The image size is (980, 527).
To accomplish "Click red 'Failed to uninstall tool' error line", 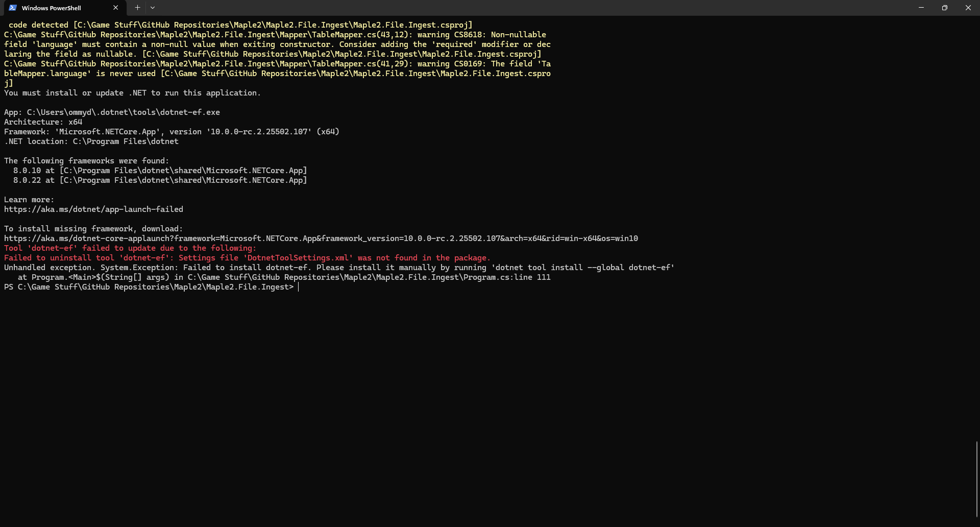I will coord(247,258).
